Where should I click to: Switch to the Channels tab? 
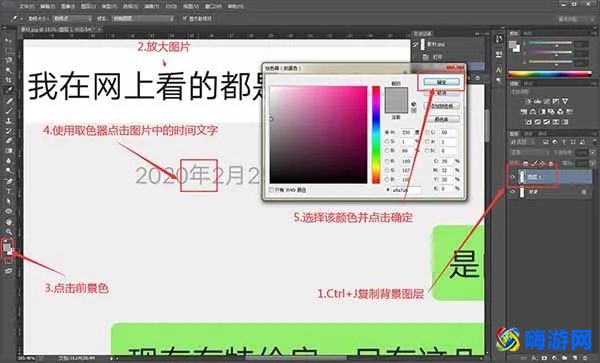click(528, 133)
